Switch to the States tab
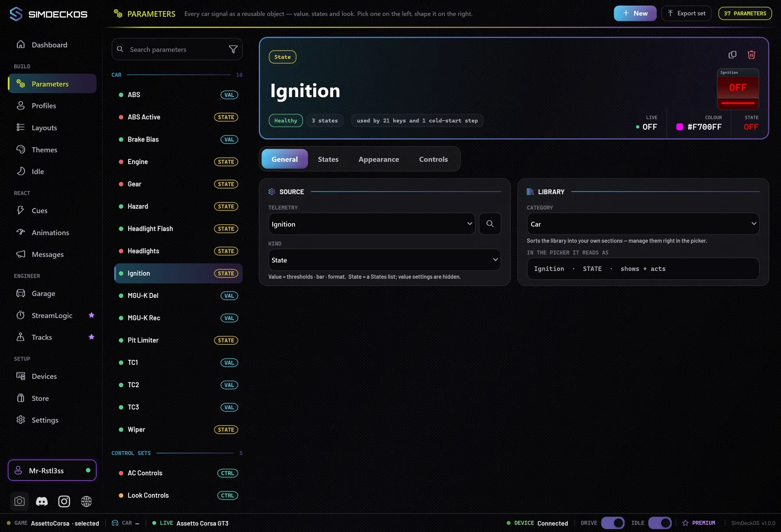781x532 pixels. [x=328, y=159]
